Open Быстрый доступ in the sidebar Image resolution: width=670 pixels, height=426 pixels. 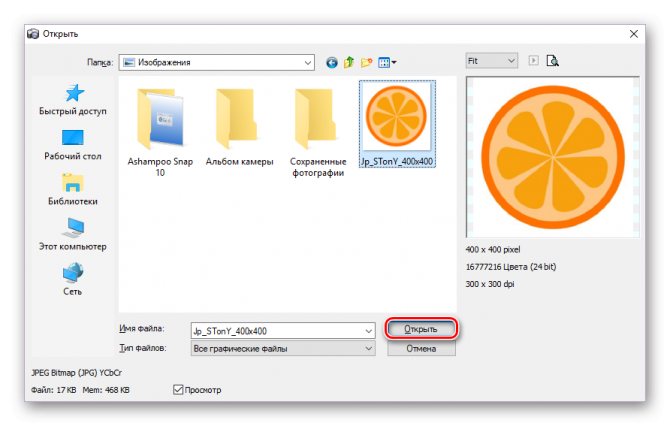point(73,99)
